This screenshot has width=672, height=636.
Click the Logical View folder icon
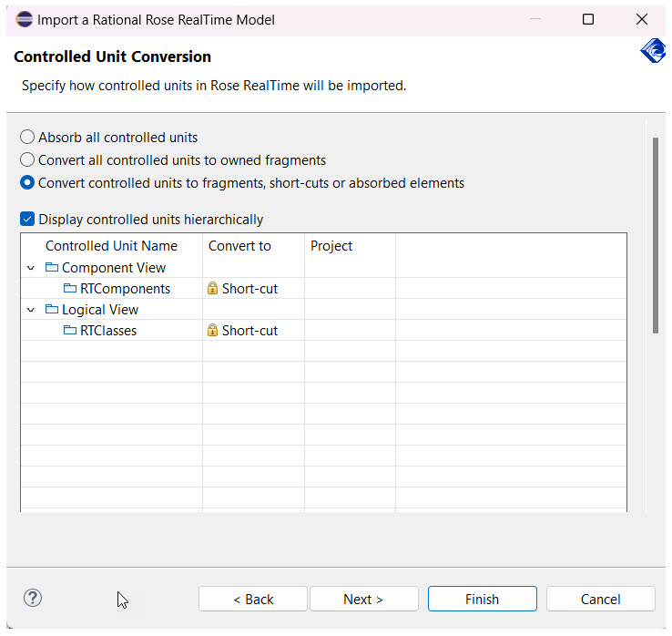point(52,310)
